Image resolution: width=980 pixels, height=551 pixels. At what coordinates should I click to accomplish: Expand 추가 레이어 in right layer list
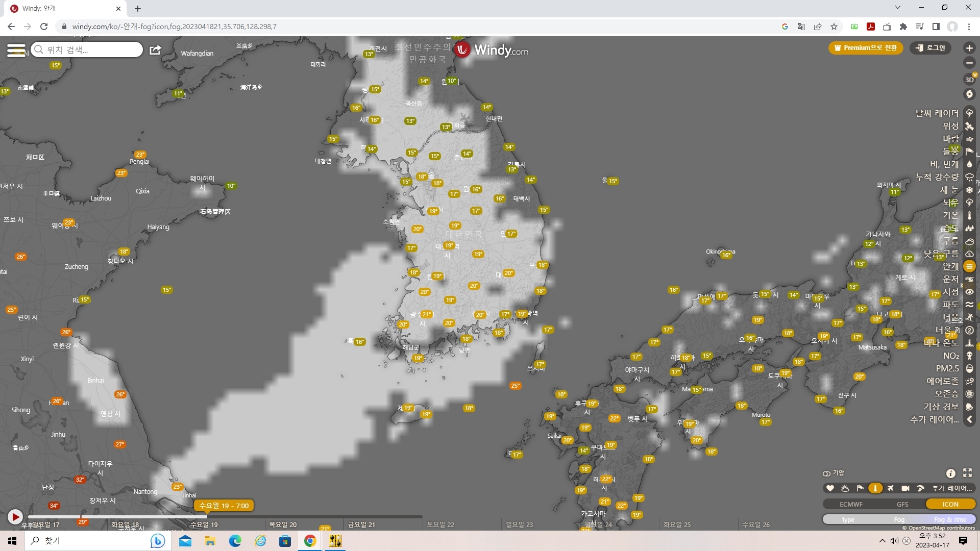(934, 419)
